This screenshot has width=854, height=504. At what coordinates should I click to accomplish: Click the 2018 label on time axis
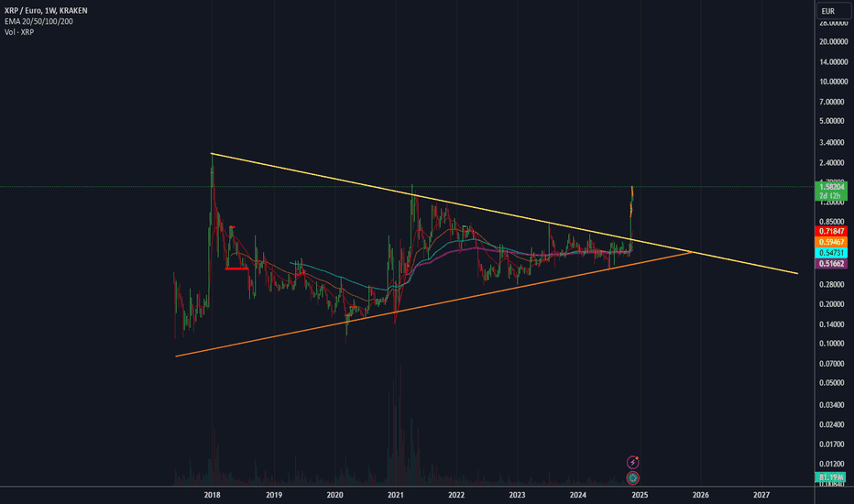pyautogui.click(x=212, y=495)
